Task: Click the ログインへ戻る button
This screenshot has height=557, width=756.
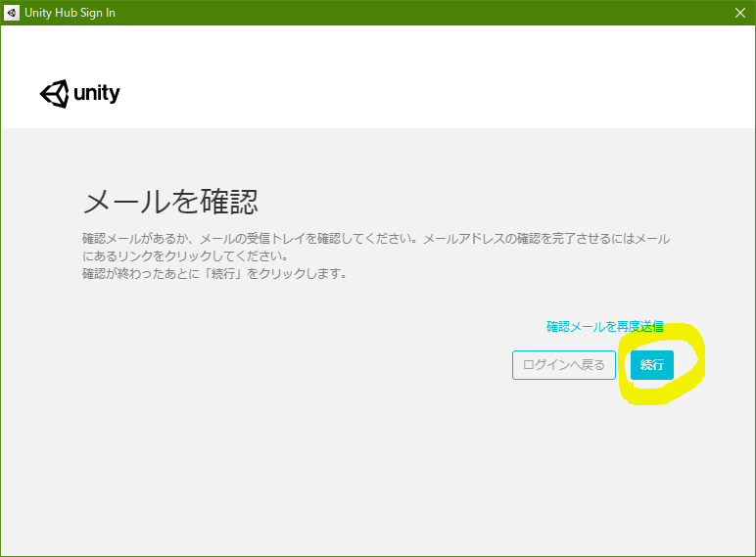Action: (x=564, y=365)
